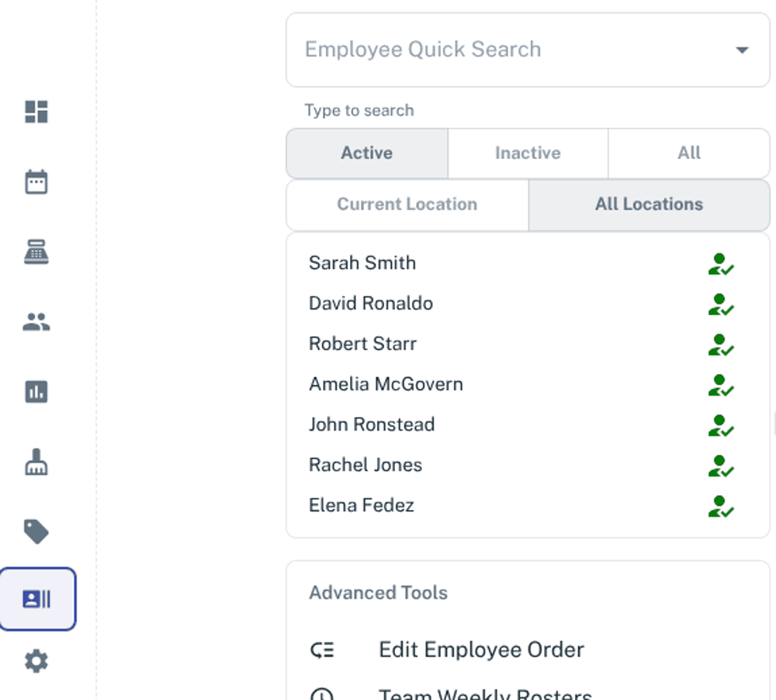Click Sarah Smith's green active status icon
776x700 pixels.
[720, 264]
